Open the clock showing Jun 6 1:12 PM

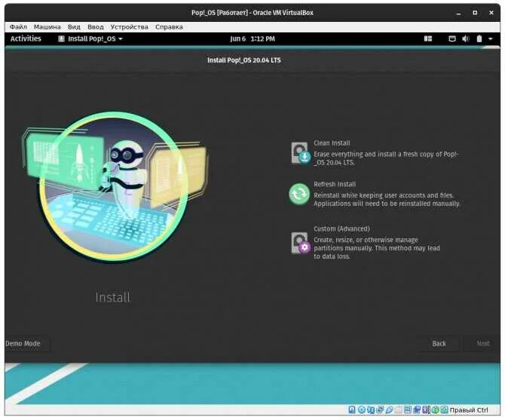[252, 39]
